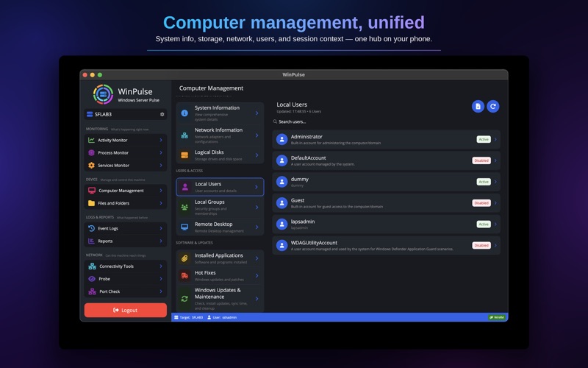The image size is (588, 368).
Task: Open server settings gear next to SFLAB3
Action: coord(162,114)
